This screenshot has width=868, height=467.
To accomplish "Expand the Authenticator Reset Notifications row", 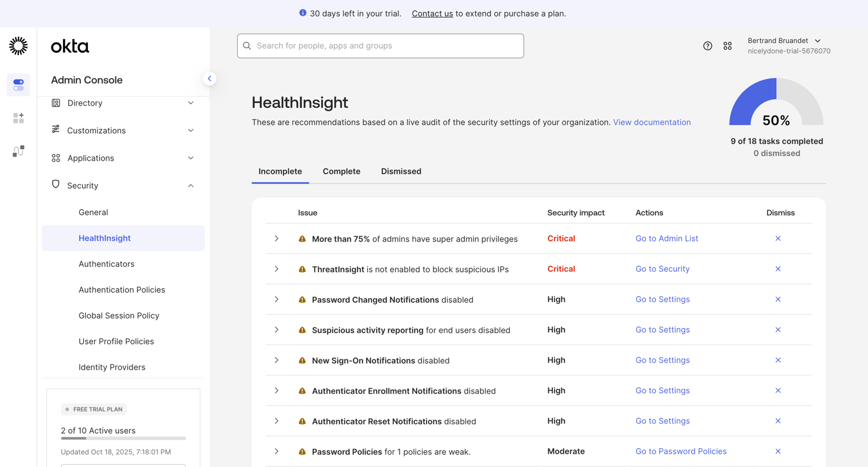I will [277, 421].
